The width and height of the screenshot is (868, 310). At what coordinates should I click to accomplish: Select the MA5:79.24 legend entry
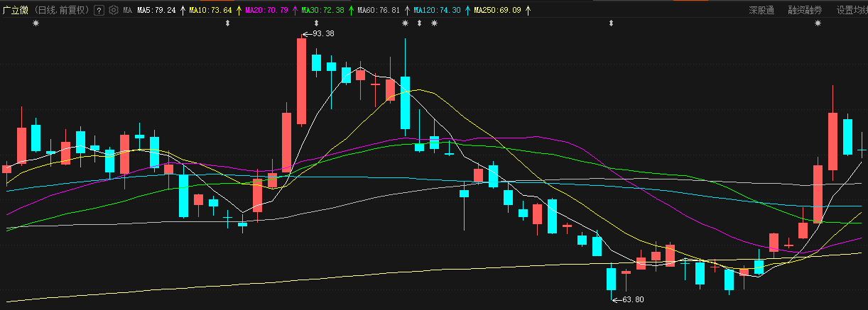tap(156, 10)
